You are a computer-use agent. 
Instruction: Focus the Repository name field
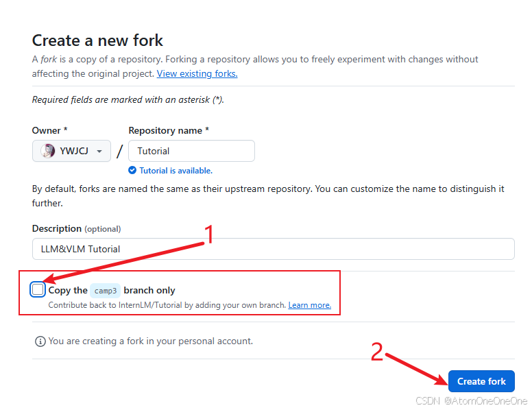(x=191, y=151)
